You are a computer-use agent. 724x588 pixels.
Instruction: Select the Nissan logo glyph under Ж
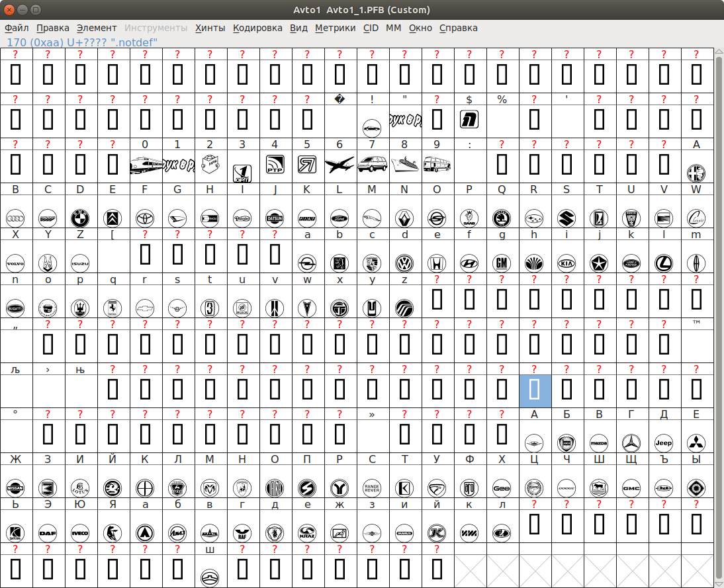click(15, 488)
